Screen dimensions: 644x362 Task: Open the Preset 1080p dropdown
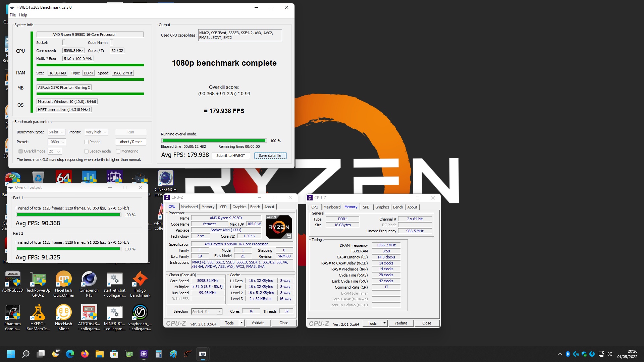pyautogui.click(x=57, y=142)
